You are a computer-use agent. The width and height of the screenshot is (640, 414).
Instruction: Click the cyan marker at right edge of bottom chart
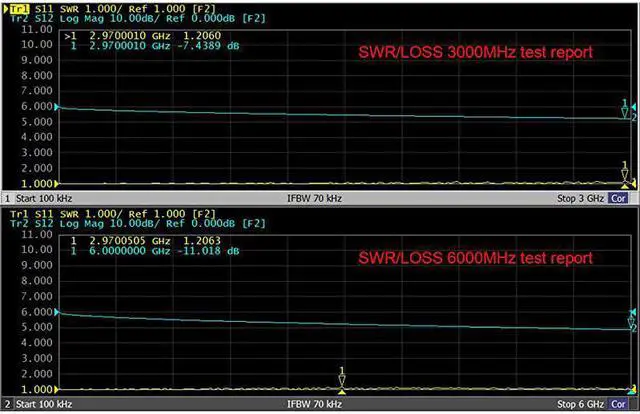[631, 322]
